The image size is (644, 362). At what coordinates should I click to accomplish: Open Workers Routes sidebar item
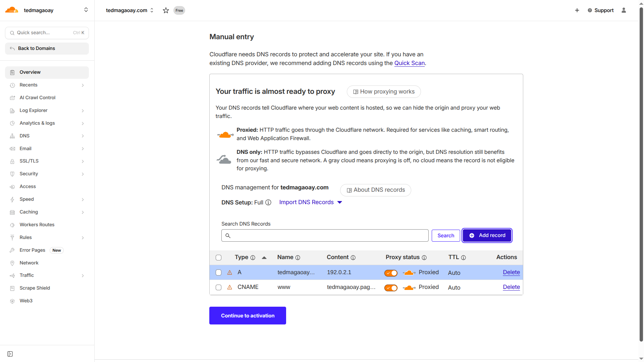[x=37, y=225]
